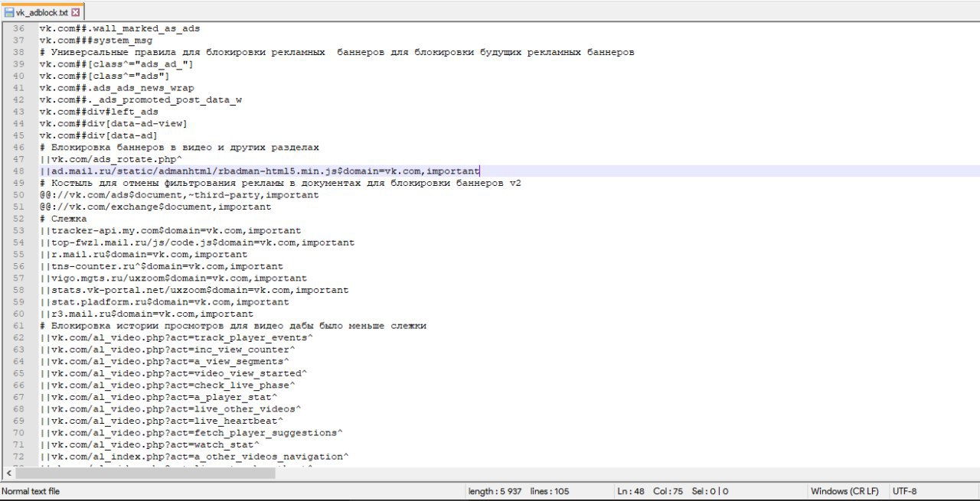Click 'Sel : 0 | 0' in status bar

tap(710, 491)
